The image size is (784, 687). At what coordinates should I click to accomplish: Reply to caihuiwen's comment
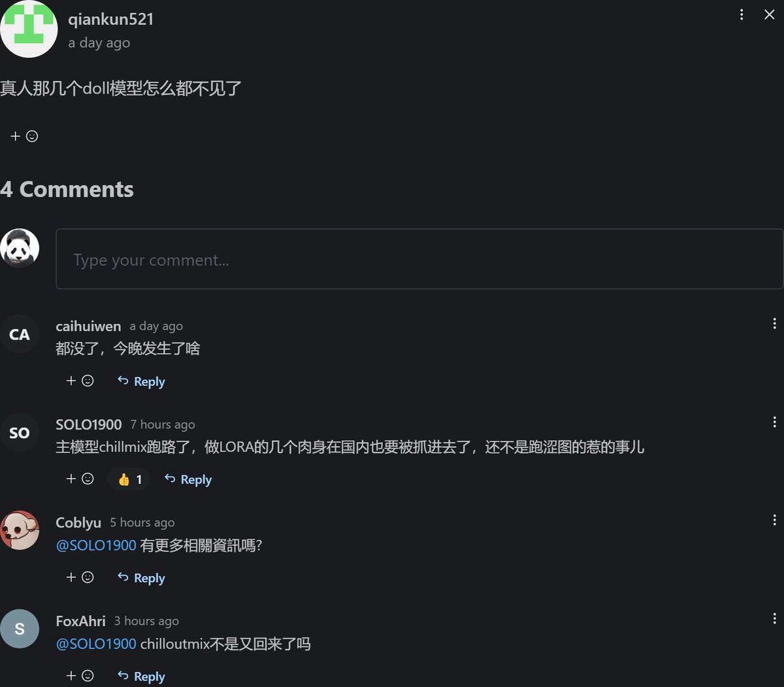coord(141,381)
